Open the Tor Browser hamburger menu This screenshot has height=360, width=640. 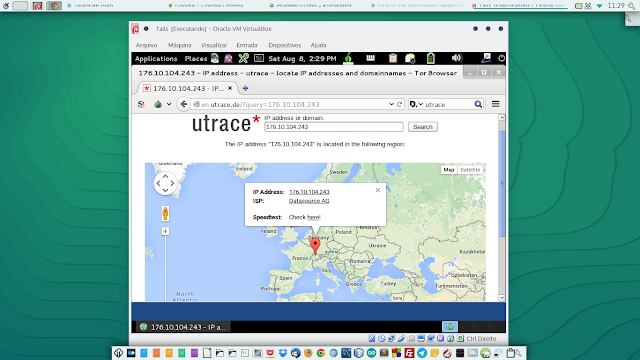coord(496,104)
